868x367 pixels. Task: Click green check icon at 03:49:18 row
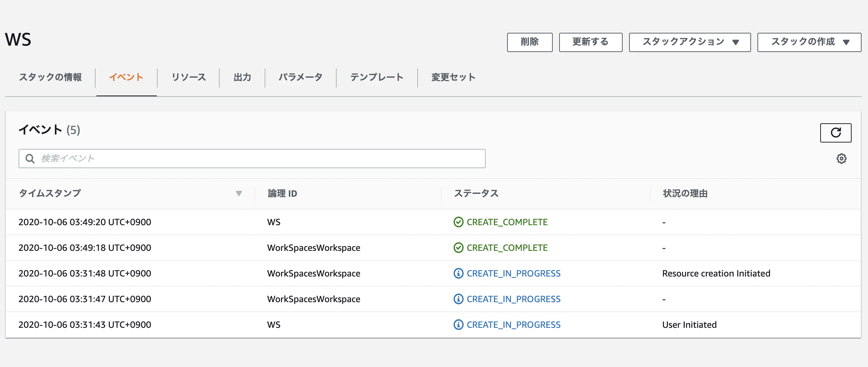pyautogui.click(x=458, y=248)
